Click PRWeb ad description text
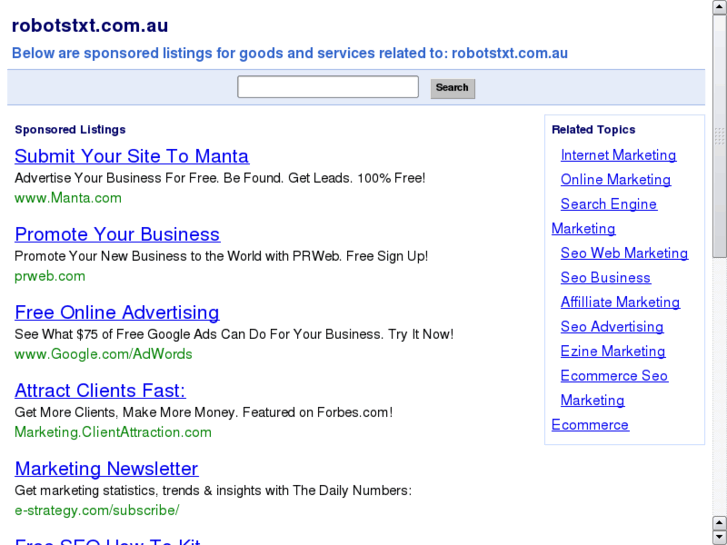Viewport: 727px width, 545px height. point(221,256)
